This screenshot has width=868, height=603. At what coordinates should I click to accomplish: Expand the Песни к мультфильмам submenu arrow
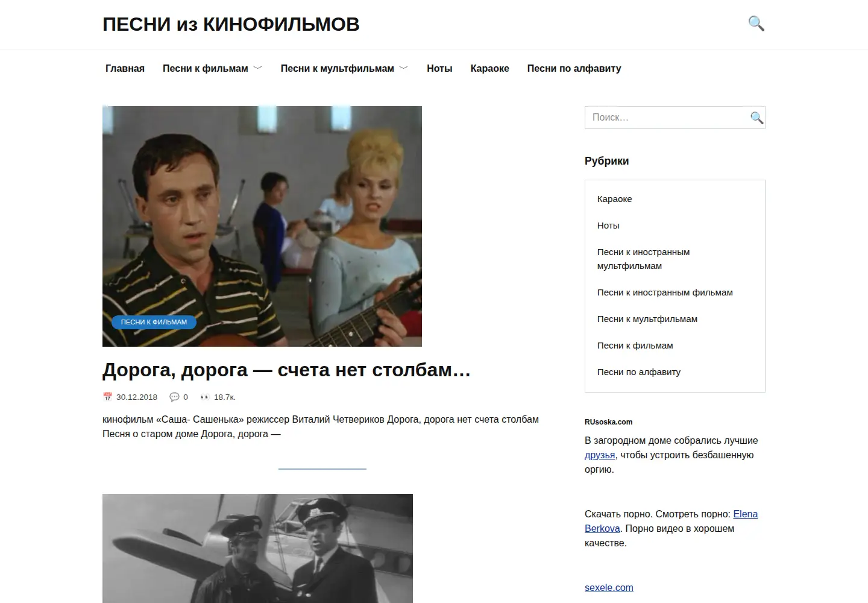pos(404,68)
